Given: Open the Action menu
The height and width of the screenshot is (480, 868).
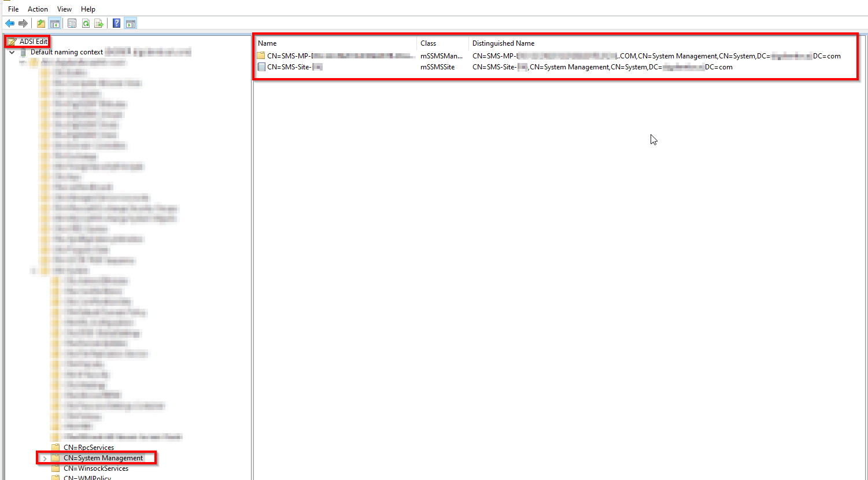Looking at the screenshot, I should tap(37, 9).
